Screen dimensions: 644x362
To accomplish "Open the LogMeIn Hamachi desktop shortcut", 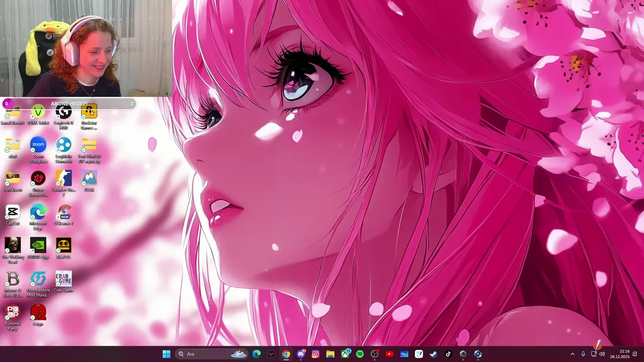I will [63, 150].
